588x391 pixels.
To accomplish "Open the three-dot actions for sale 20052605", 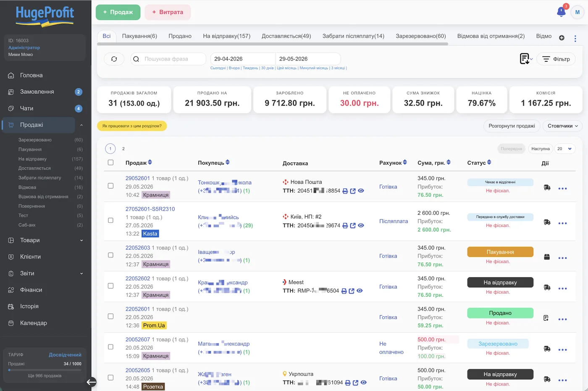I will [x=562, y=380].
